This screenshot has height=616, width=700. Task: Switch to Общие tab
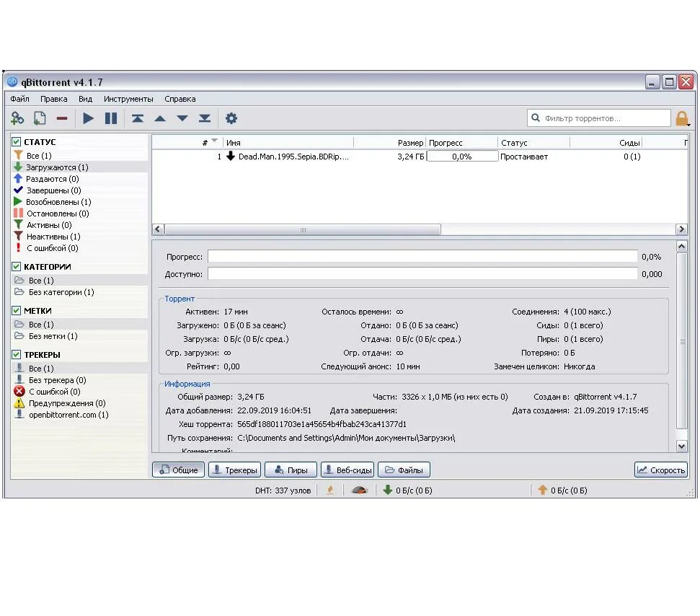[178, 470]
